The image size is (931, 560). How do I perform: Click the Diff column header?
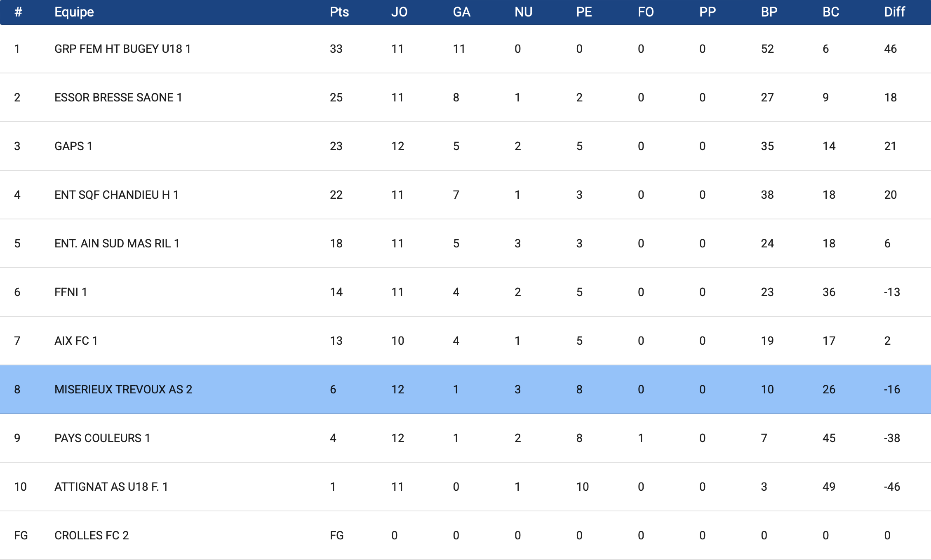(x=894, y=12)
